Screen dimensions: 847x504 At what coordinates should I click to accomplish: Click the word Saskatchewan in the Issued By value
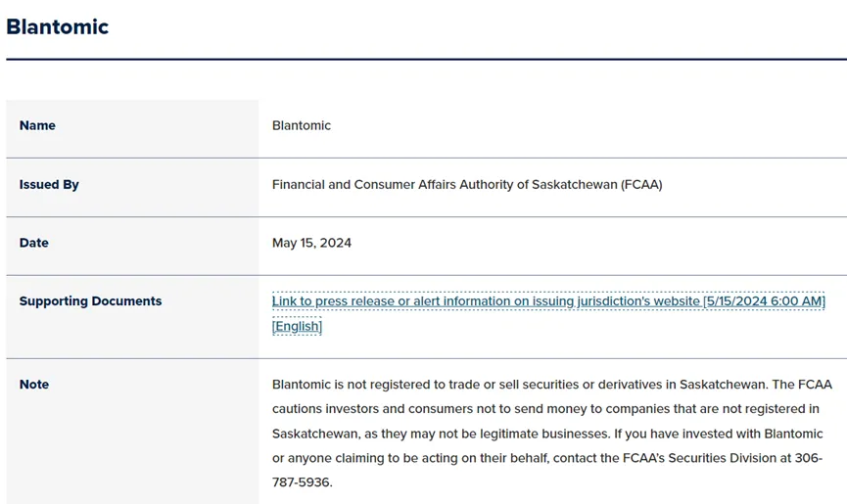(x=574, y=185)
